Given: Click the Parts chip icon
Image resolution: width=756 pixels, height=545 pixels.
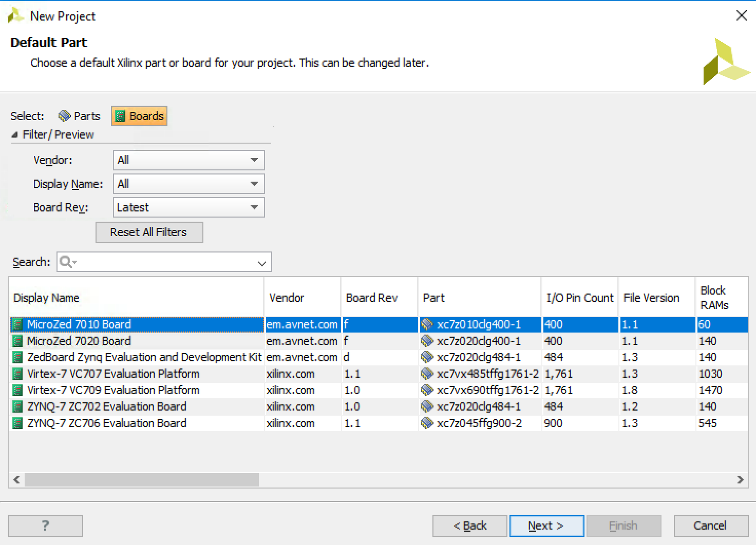Looking at the screenshot, I should pos(64,116).
